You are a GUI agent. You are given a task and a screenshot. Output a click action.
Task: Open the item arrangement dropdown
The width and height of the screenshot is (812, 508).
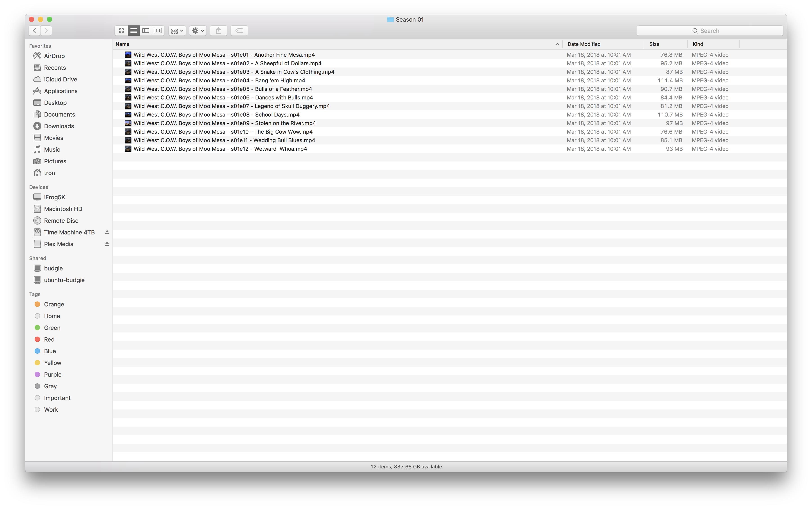(177, 31)
